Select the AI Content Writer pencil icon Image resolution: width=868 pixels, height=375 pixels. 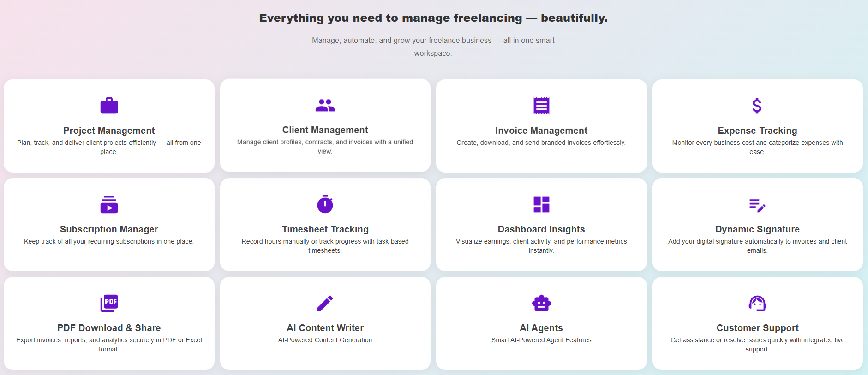click(x=325, y=303)
